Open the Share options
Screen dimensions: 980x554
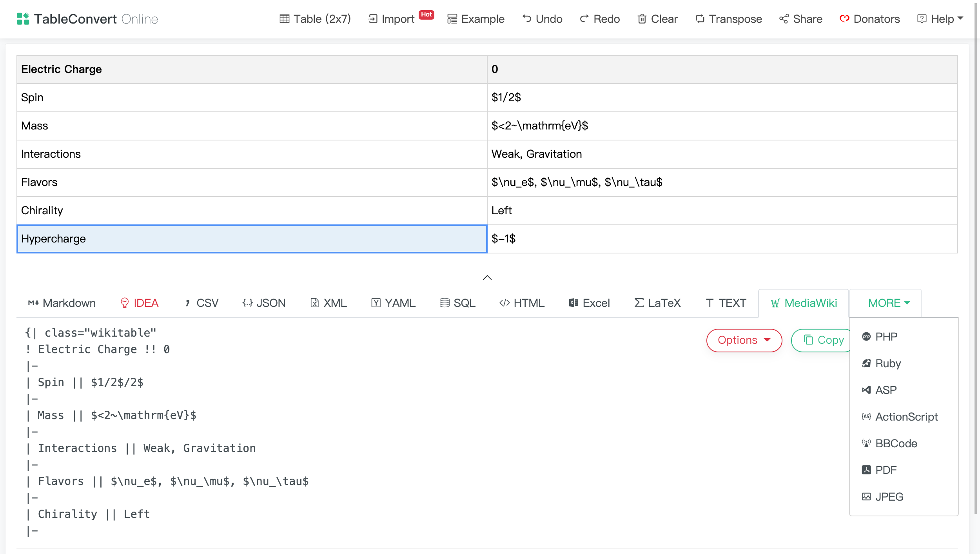[800, 19]
